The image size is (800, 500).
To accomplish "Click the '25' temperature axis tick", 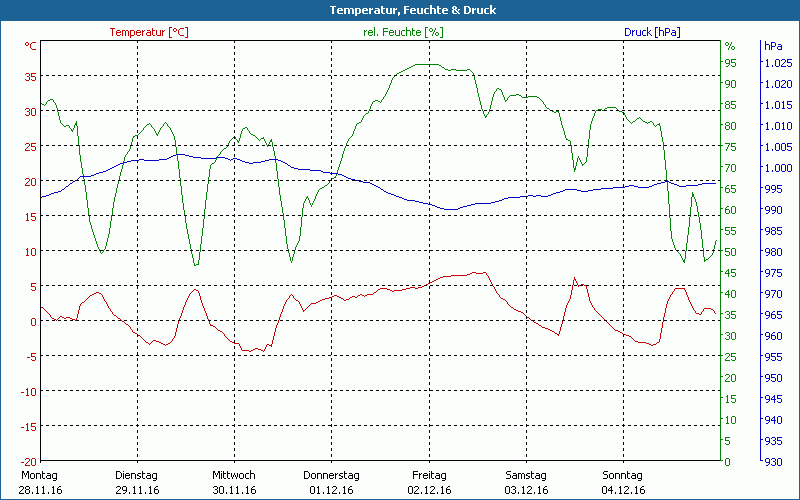I will tap(31, 146).
